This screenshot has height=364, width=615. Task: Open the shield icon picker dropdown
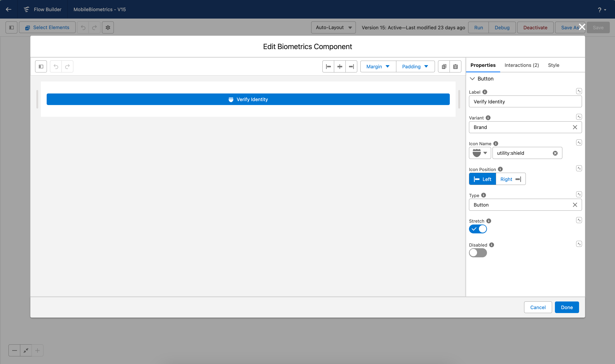tap(480, 153)
